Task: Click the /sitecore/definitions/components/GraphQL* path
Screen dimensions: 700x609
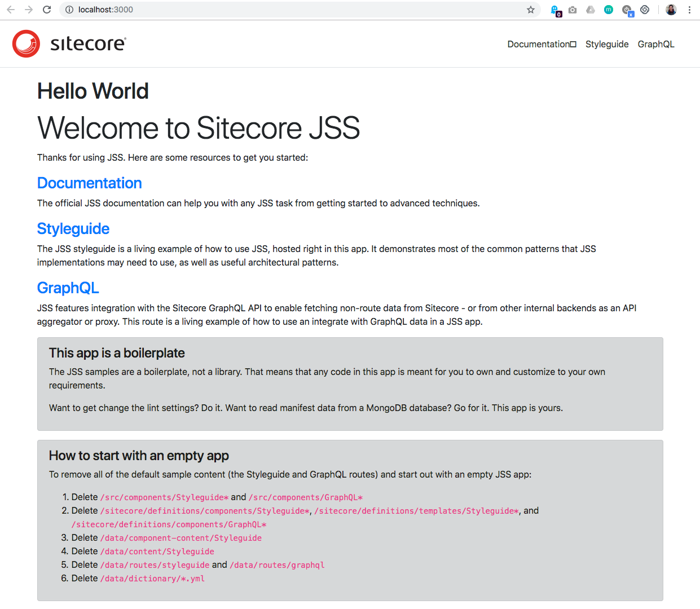Action: 169,524
